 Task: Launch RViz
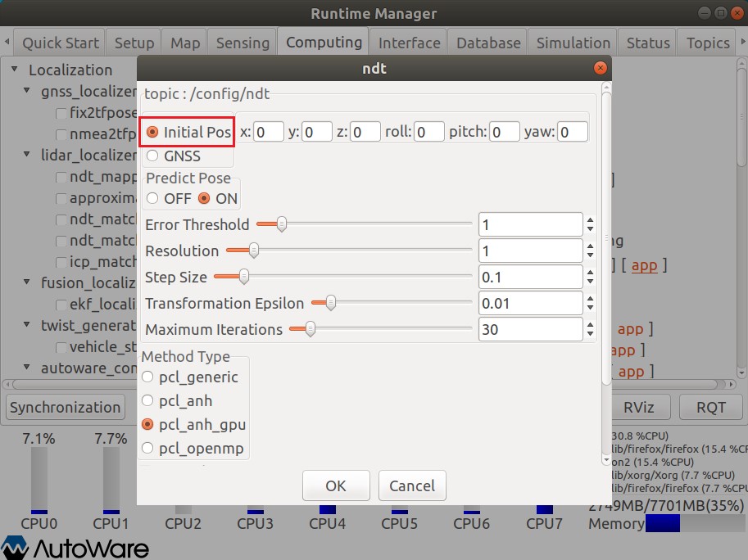pos(637,407)
